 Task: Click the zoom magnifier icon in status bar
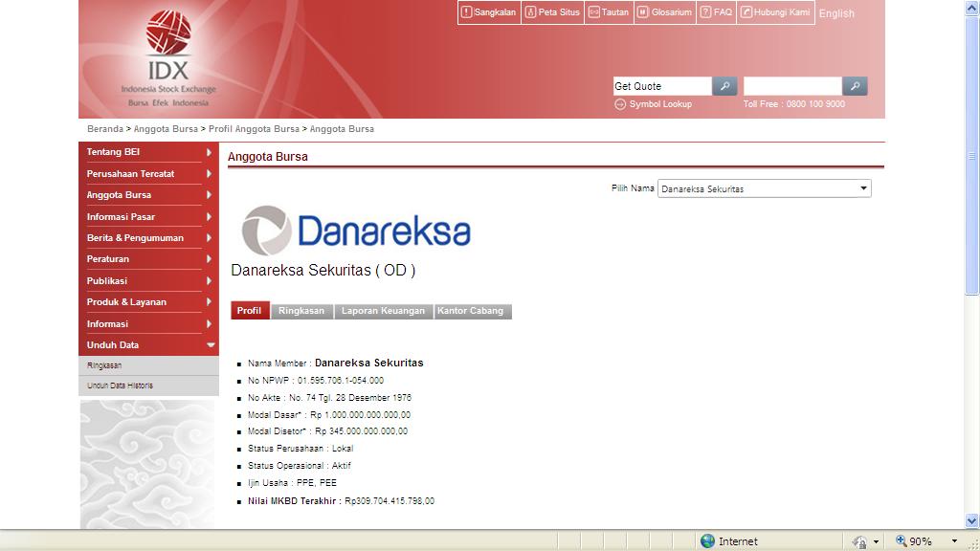(901, 541)
